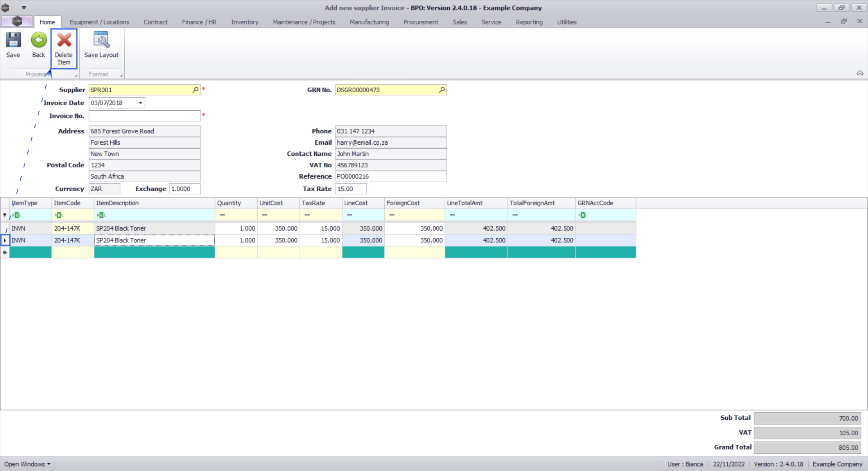Sort by the ItemDescription column header
This screenshot has width=868, height=471.
[155, 203]
